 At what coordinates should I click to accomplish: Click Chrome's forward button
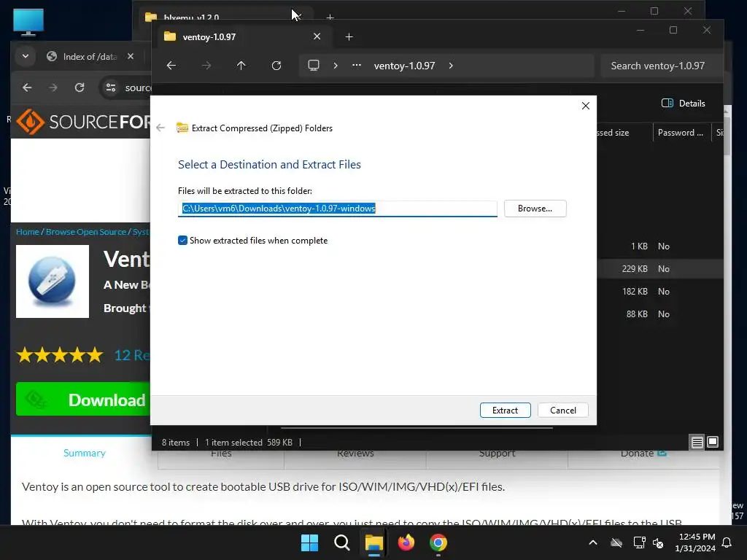53,87
